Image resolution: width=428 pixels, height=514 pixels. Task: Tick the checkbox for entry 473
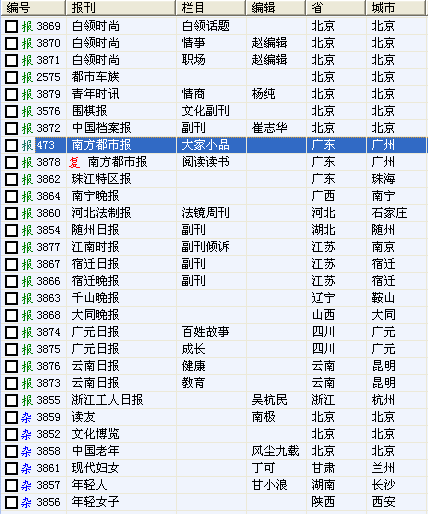tap(12, 145)
